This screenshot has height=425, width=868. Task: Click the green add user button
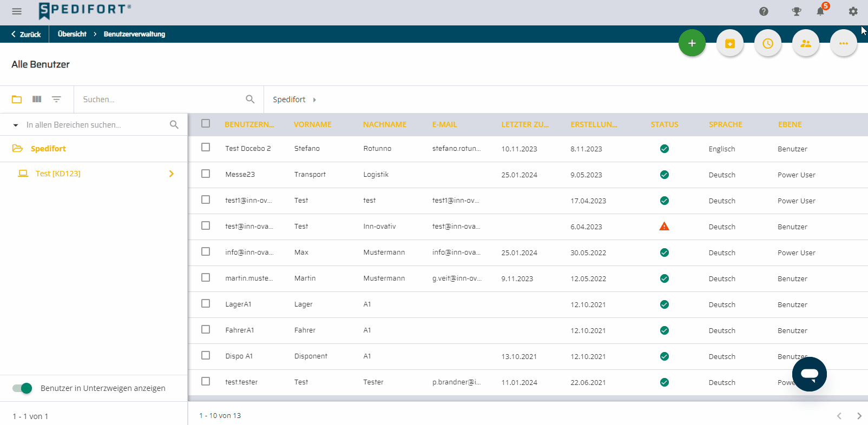tap(692, 43)
